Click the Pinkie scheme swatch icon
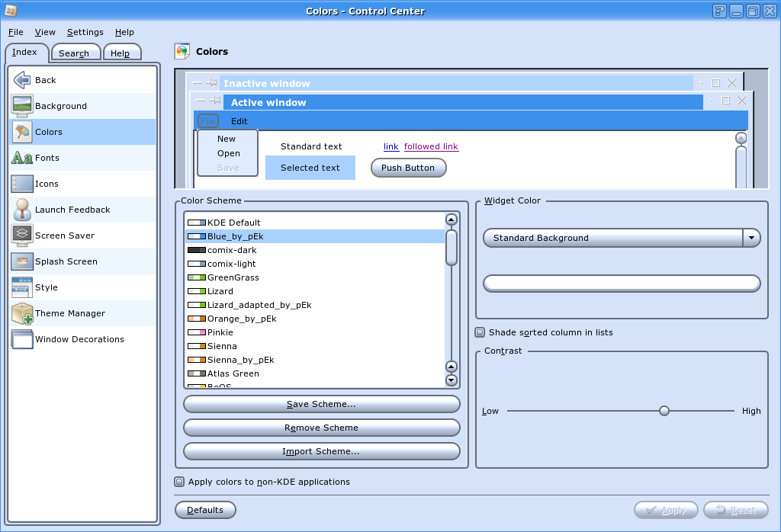The width and height of the screenshot is (781, 532). pyautogui.click(x=196, y=332)
